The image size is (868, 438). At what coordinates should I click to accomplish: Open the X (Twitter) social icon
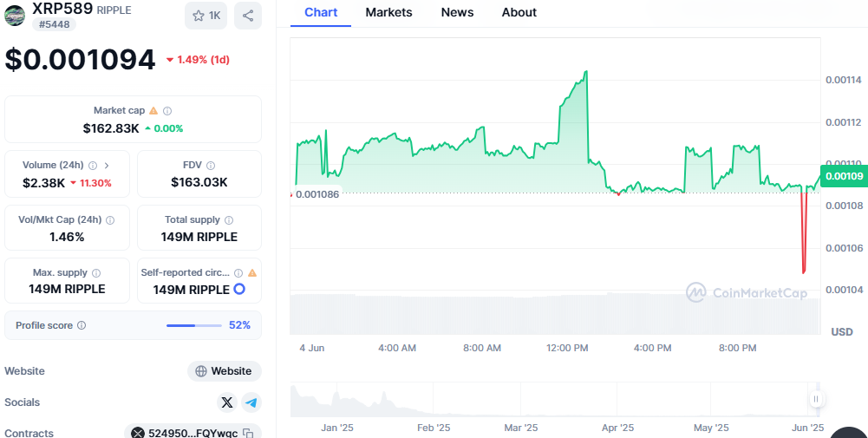(x=227, y=402)
